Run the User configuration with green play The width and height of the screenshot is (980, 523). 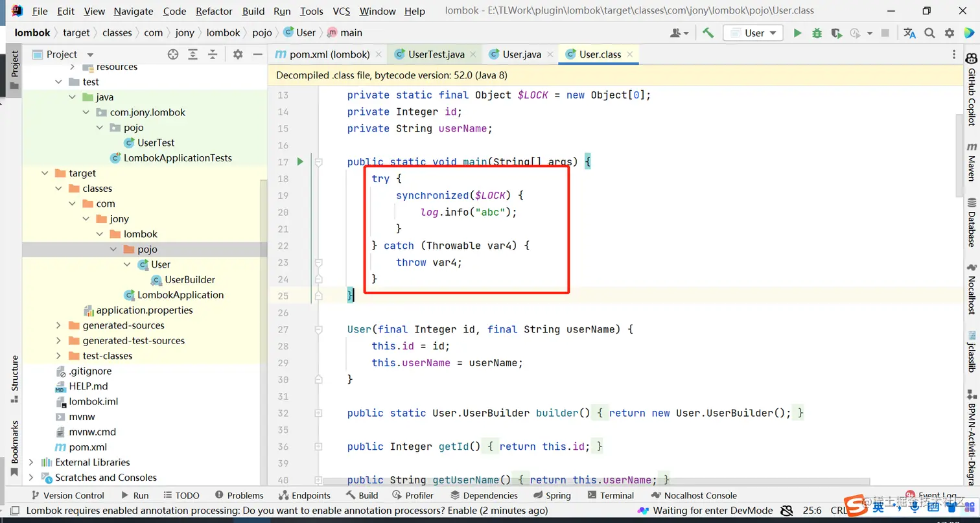(x=797, y=33)
